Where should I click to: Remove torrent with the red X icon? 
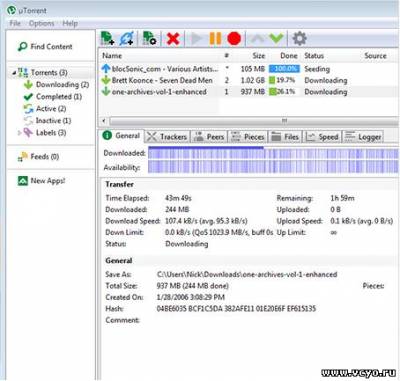(x=173, y=39)
